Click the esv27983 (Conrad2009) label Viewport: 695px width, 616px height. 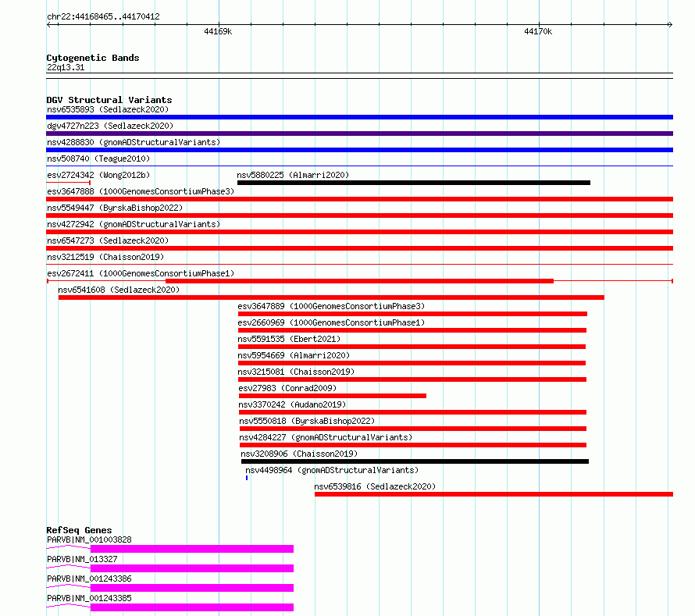[x=287, y=388]
